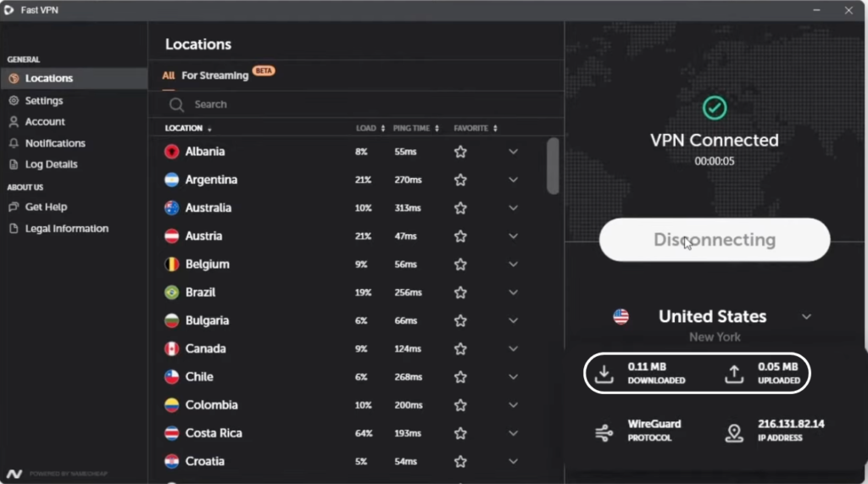This screenshot has width=868, height=484.
Task: Expand the Chile server list
Action: tap(513, 376)
